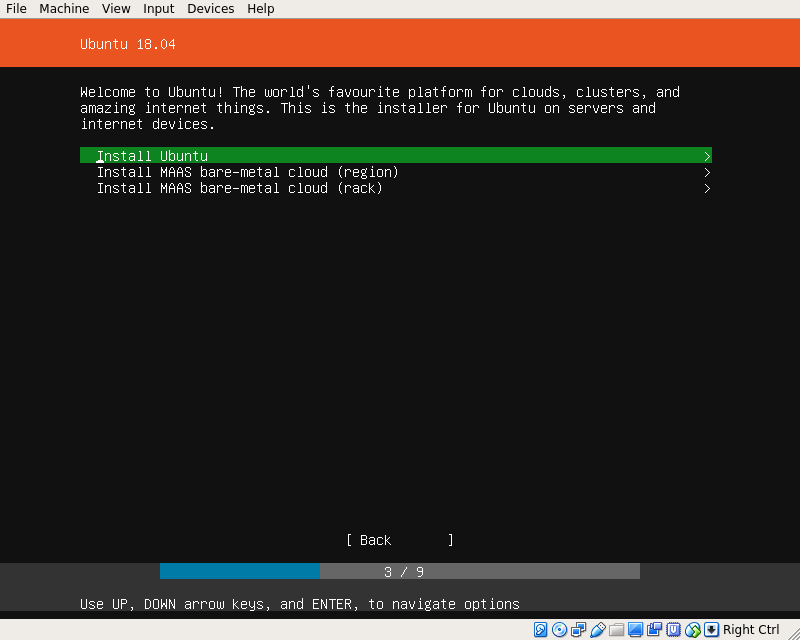Open the network adapters status icon
The width and height of the screenshot is (800, 640).
tap(579, 630)
